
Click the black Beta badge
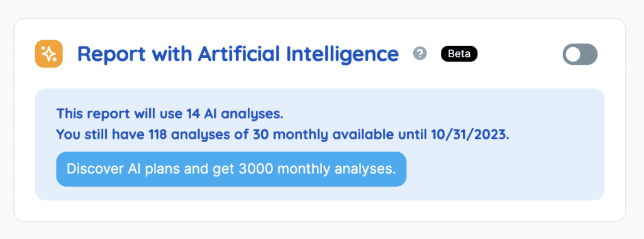(459, 54)
